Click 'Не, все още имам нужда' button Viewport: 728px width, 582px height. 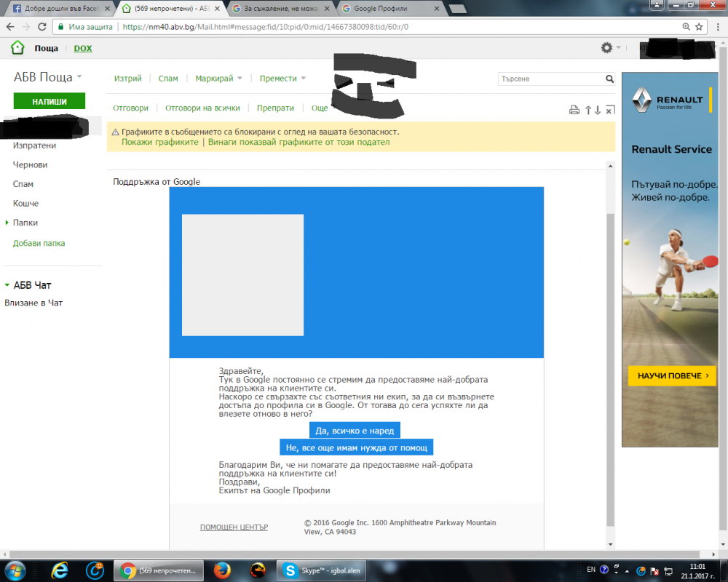(x=357, y=447)
